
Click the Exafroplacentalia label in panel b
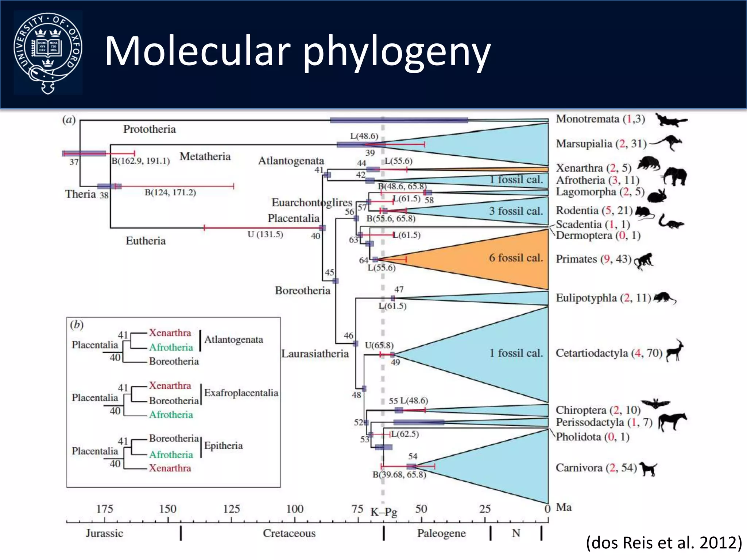tap(241, 393)
